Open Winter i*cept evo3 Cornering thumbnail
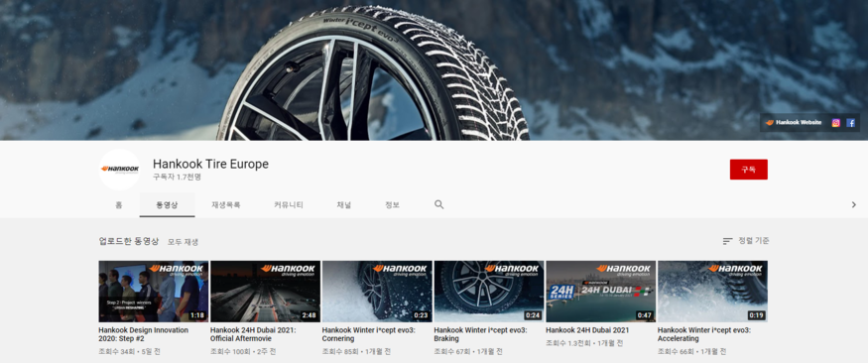Screen dimensions: 868x363 (x=377, y=292)
